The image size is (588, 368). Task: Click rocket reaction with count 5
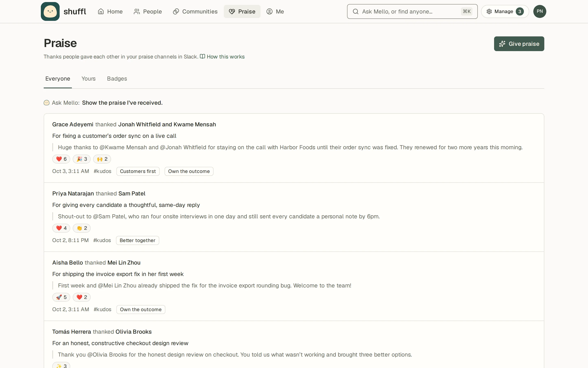[x=61, y=297]
